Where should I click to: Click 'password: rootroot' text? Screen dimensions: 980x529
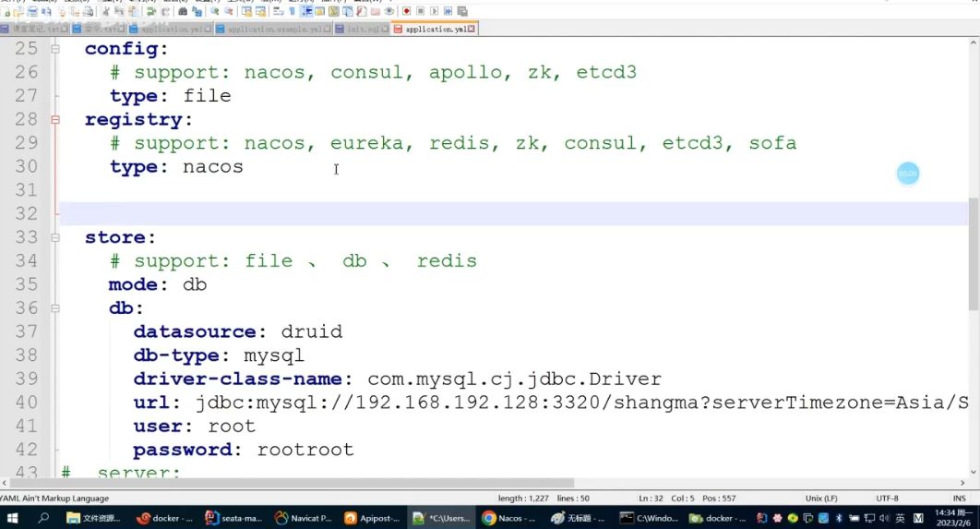coord(243,450)
